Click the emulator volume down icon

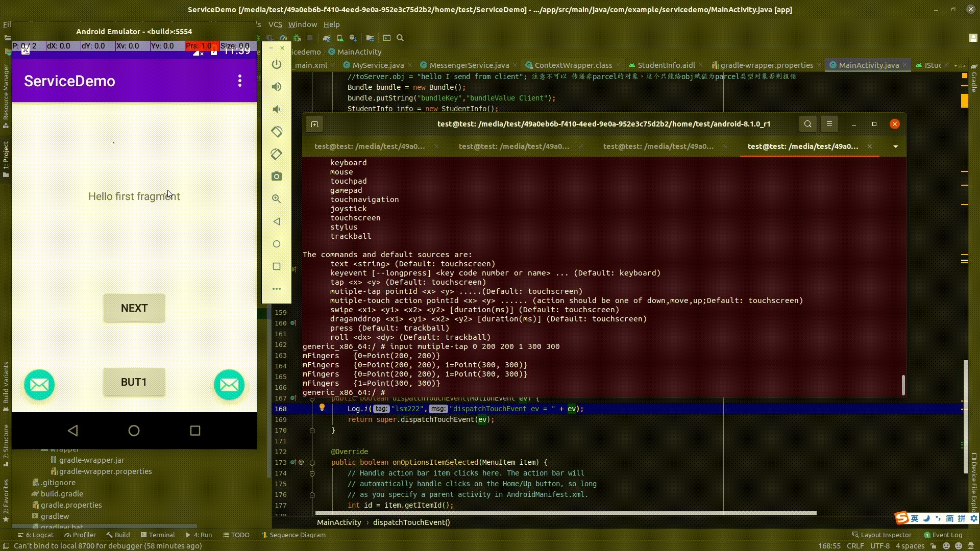[x=276, y=109]
